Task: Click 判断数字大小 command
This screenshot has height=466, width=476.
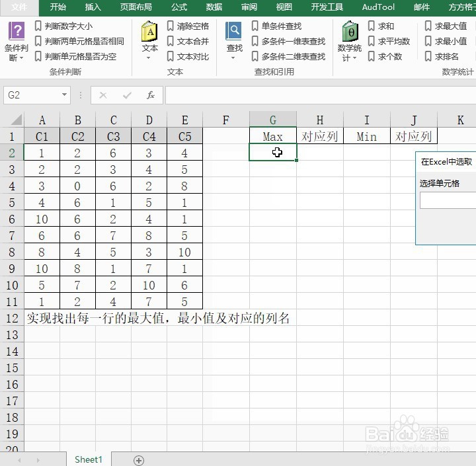Action: click(63, 26)
